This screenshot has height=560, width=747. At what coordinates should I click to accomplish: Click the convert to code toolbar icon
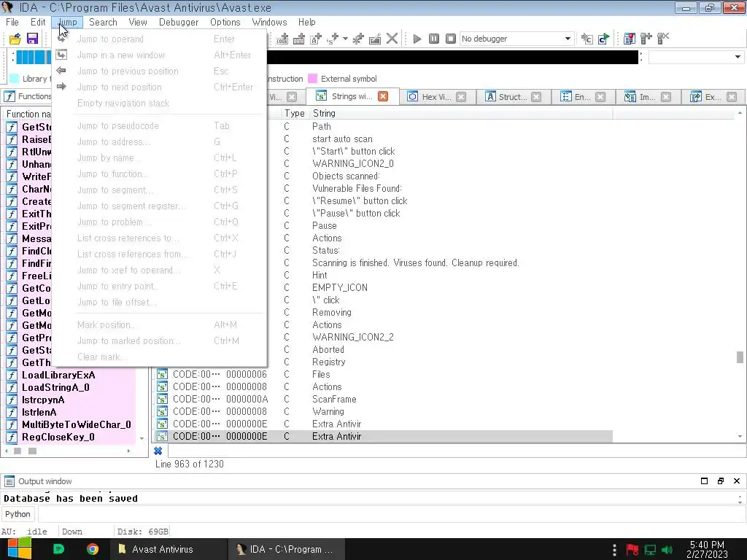click(282, 39)
